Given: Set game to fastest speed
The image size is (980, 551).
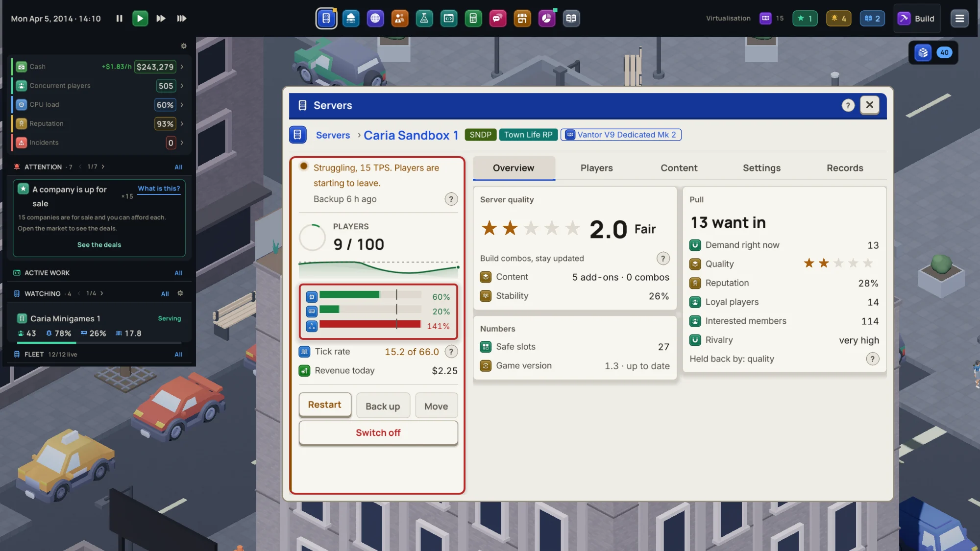Looking at the screenshot, I should pos(182,19).
